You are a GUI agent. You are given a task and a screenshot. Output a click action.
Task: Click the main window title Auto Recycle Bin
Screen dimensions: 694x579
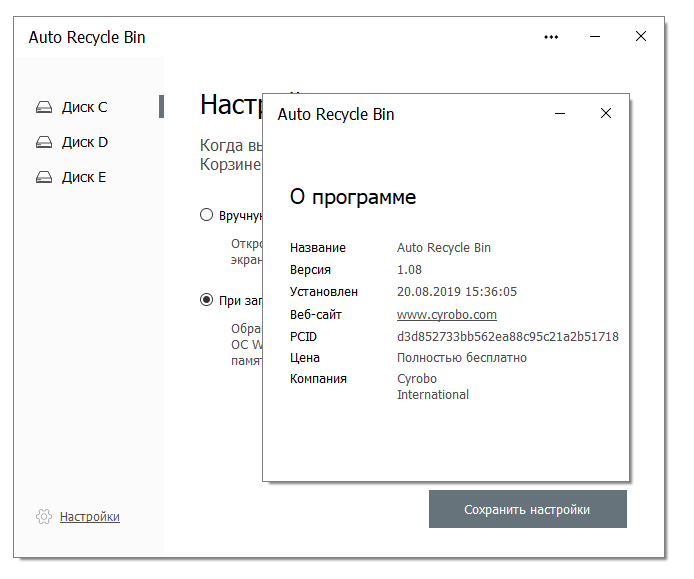click(87, 37)
